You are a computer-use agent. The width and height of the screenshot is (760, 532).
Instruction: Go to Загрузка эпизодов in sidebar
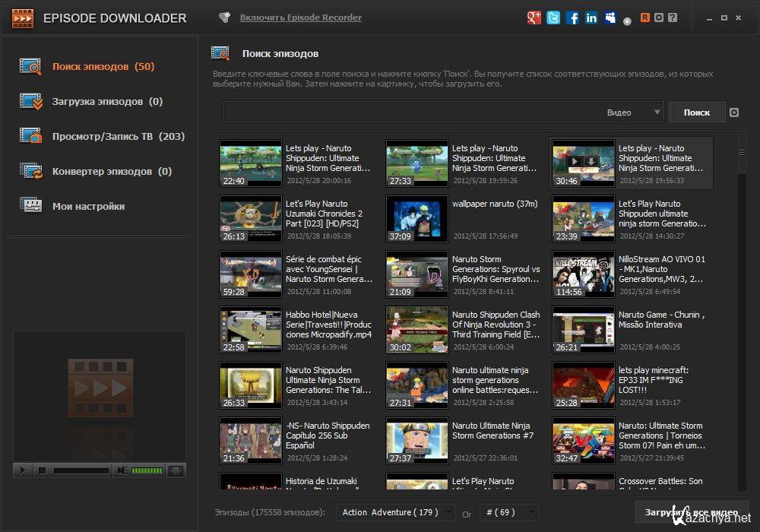coord(106,102)
